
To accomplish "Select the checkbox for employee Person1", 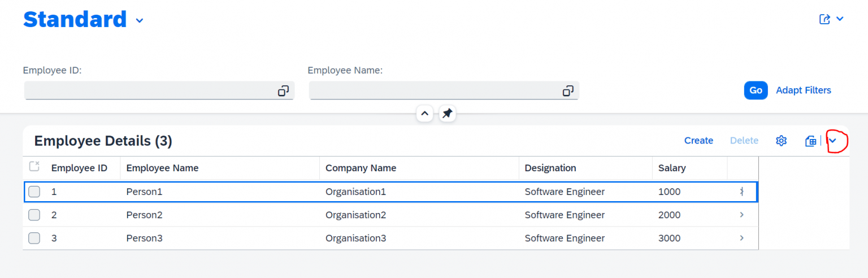I will point(34,192).
